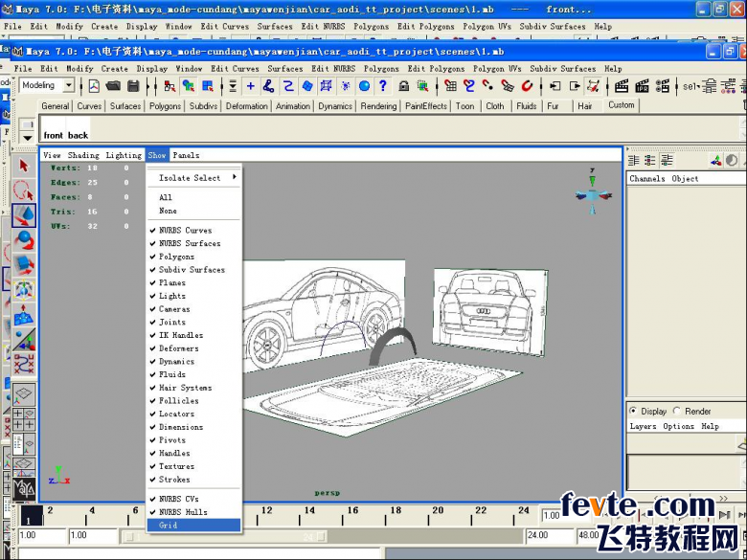Choose the Show Manipulator tool
Screen dimensions: 747x560
click(x=24, y=339)
